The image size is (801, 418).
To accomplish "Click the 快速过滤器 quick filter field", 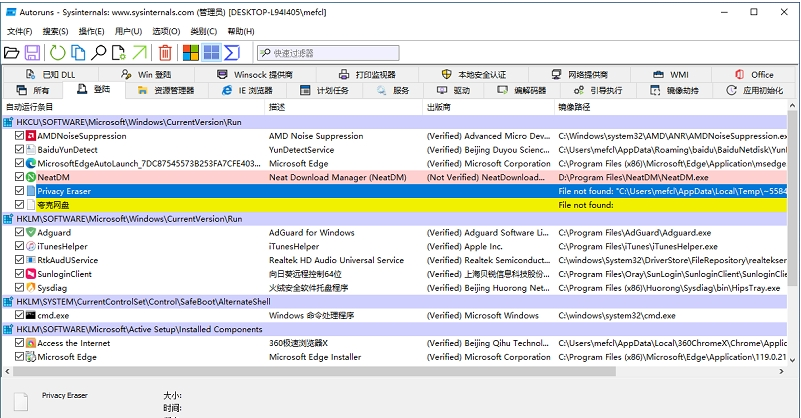I will coord(328,53).
